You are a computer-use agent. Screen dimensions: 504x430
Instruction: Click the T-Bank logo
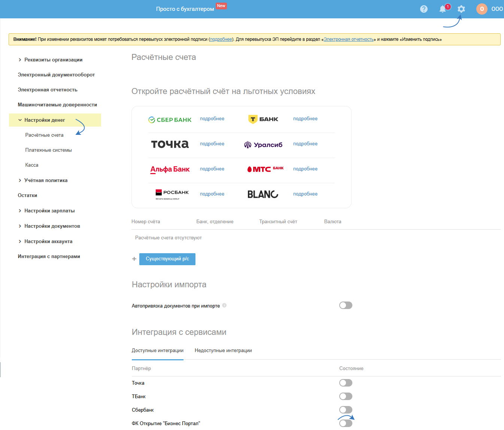click(x=263, y=119)
